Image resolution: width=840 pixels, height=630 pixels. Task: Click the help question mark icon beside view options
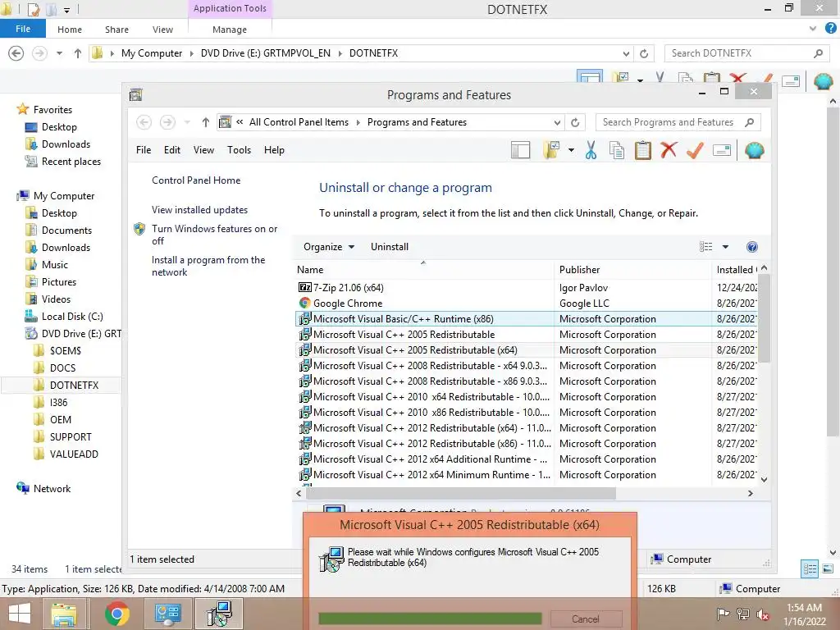pyautogui.click(x=751, y=247)
